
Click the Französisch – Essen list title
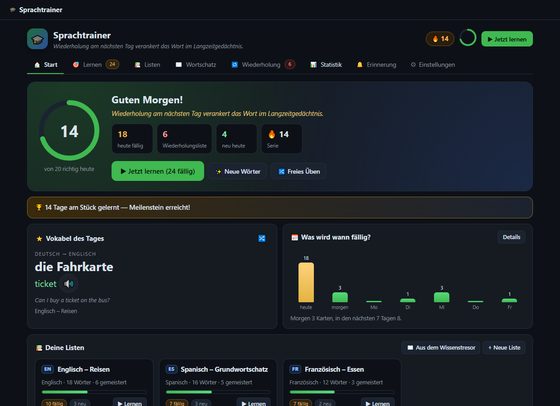tap(334, 369)
